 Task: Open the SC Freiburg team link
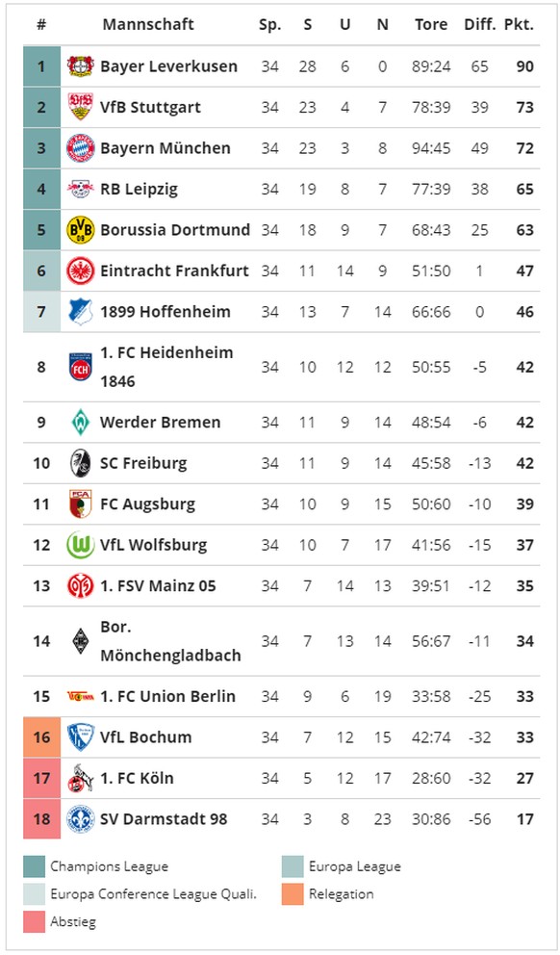[x=143, y=463]
